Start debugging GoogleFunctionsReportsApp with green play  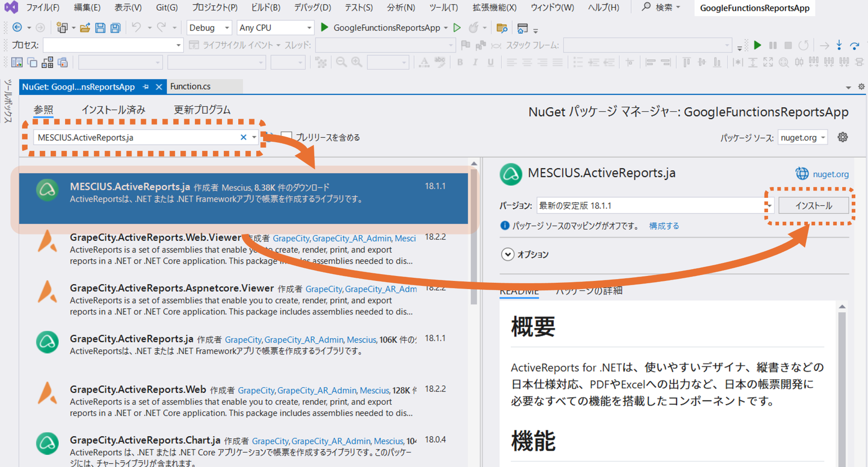click(x=325, y=28)
